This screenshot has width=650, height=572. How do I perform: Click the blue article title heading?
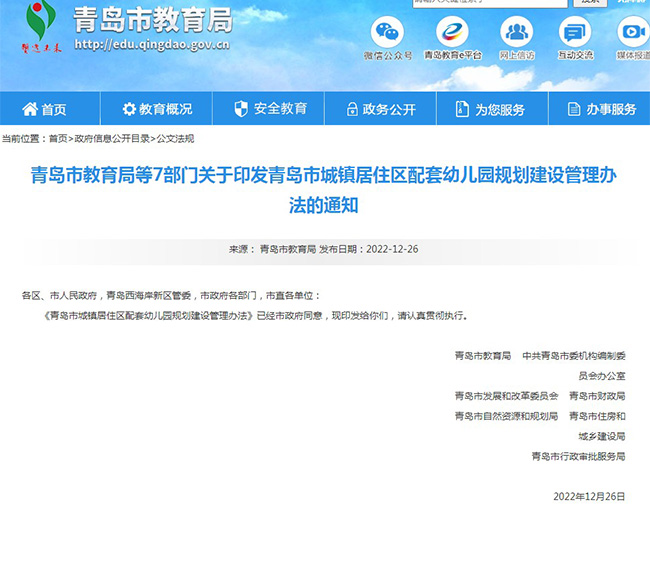pyautogui.click(x=324, y=190)
